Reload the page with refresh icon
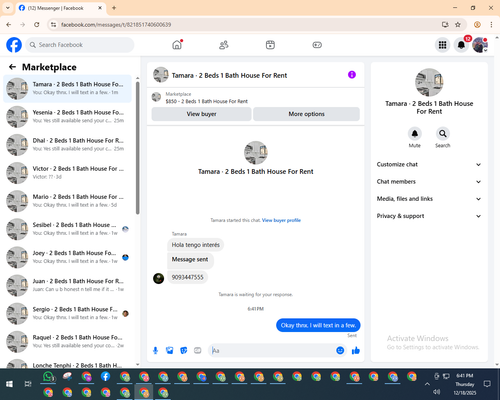Viewport: 500px width, 400px height. click(x=37, y=25)
